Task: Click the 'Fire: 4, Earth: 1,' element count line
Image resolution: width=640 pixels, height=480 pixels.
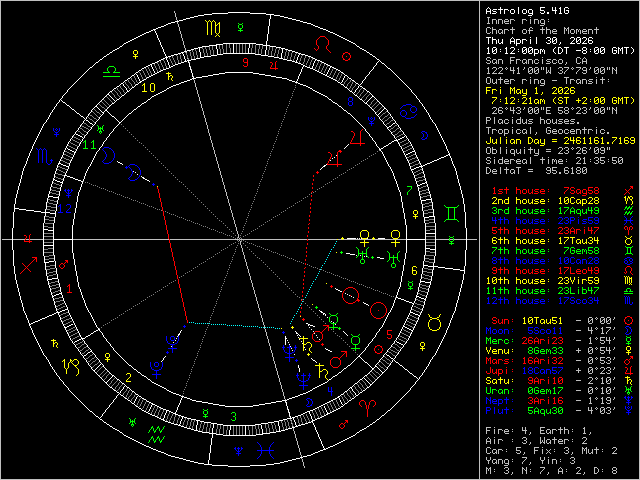Action: click(540, 431)
